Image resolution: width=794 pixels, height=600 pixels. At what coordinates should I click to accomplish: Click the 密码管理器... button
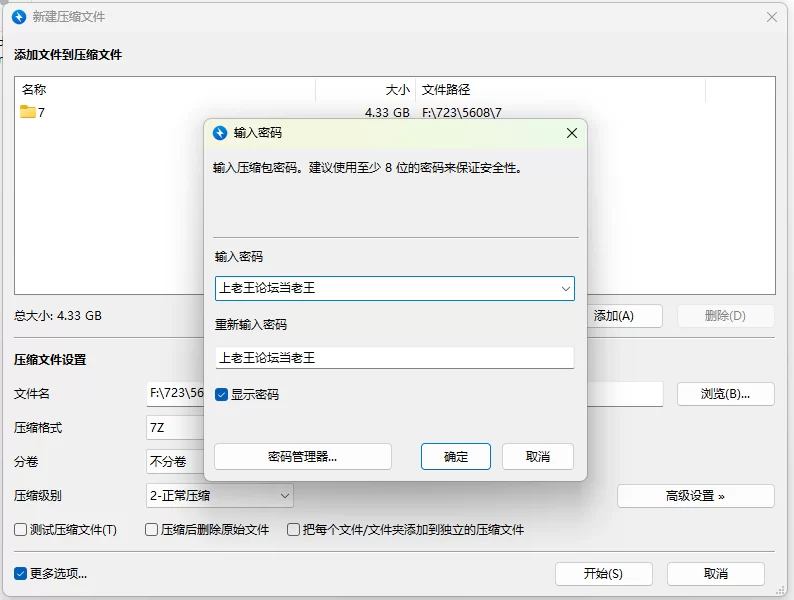click(x=303, y=457)
